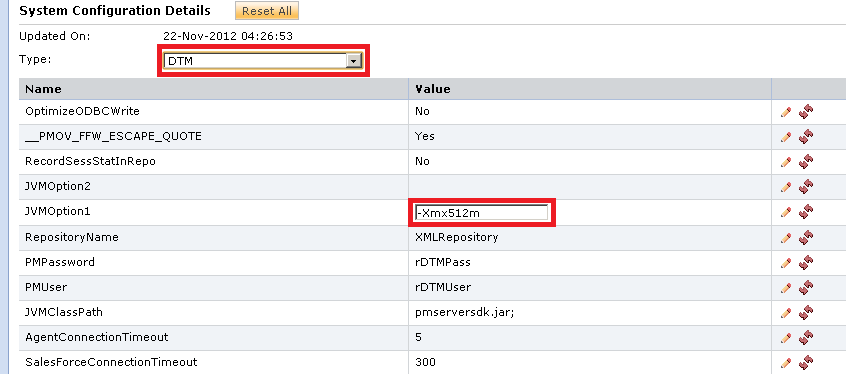This screenshot has height=374, width=846.
Task: Select the SalesForceConnectionTimeout name cell
Action: coord(214,362)
